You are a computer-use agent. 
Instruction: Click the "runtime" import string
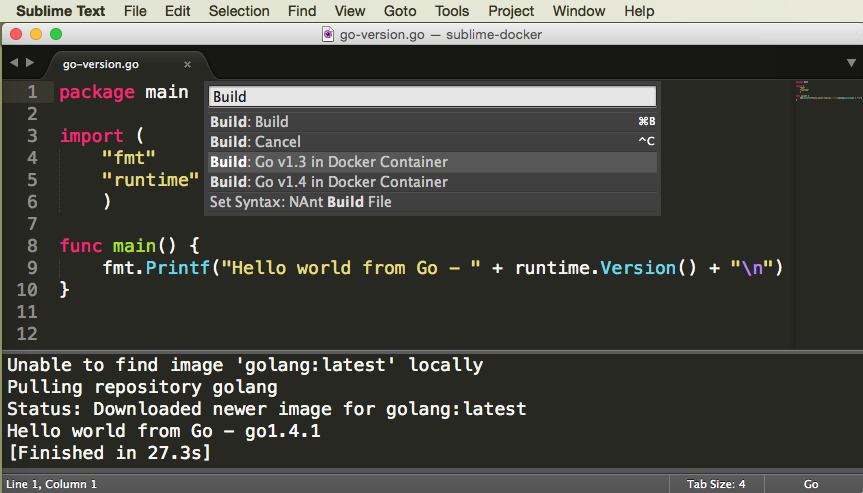151,180
